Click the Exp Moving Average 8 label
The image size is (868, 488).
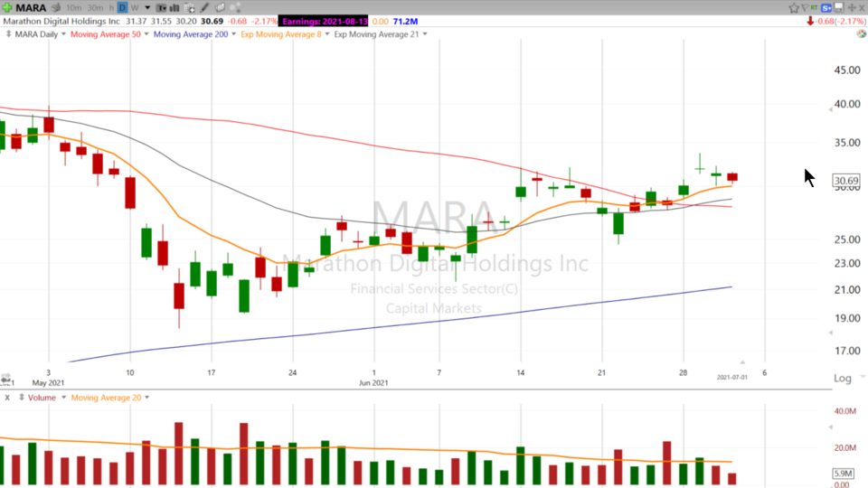pyautogui.click(x=281, y=34)
